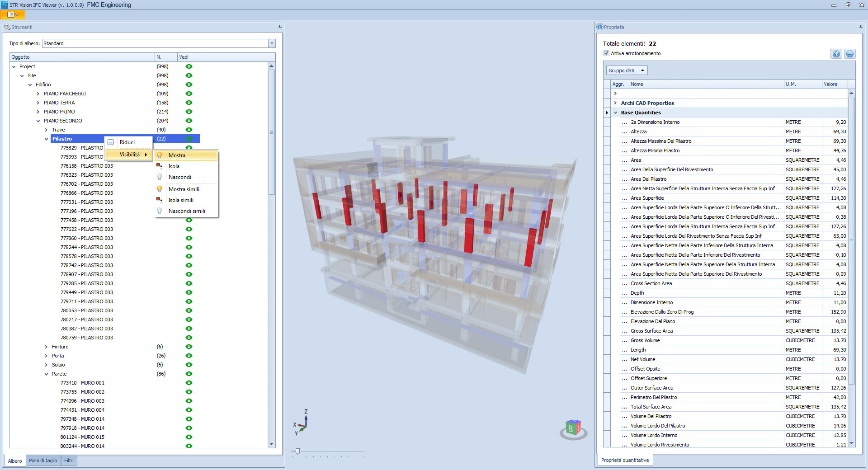Expand Archi CAD Properties group
The image size is (868, 470).
point(615,103)
